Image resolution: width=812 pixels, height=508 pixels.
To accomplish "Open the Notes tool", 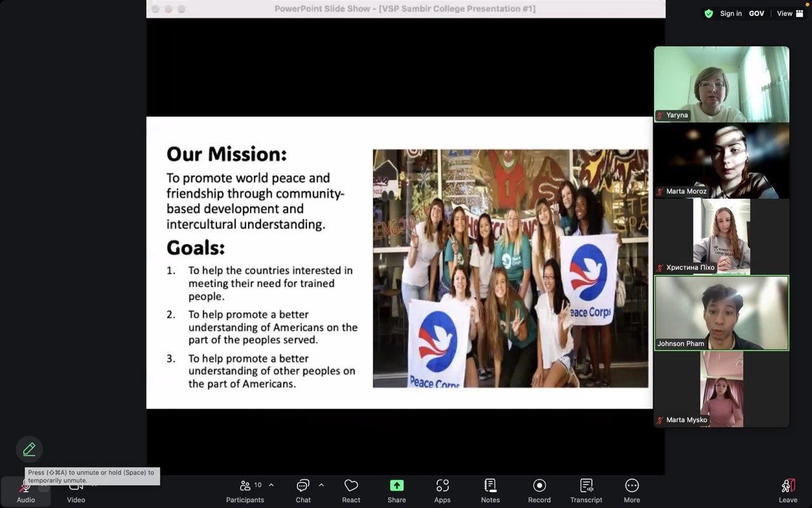I will [x=490, y=491].
